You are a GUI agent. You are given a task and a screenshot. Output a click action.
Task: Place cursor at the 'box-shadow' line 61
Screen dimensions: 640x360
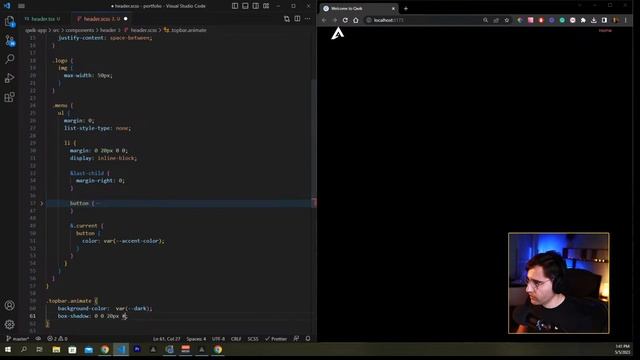(x=92, y=316)
